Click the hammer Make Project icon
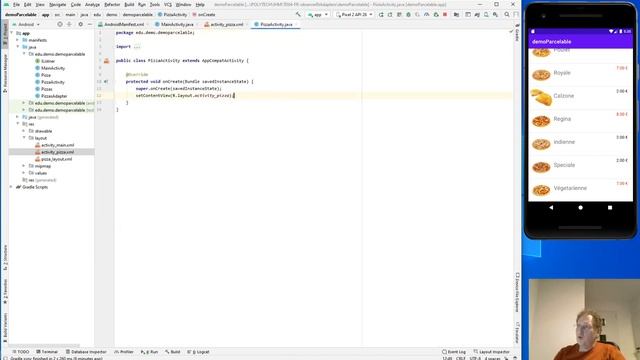The width and height of the screenshot is (640, 360). pyautogui.click(x=298, y=15)
